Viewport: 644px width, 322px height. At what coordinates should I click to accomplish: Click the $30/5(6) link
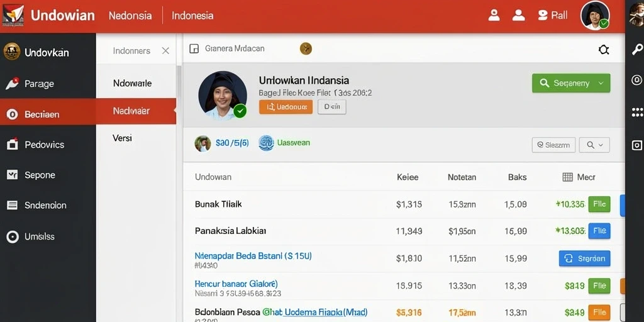tap(232, 143)
